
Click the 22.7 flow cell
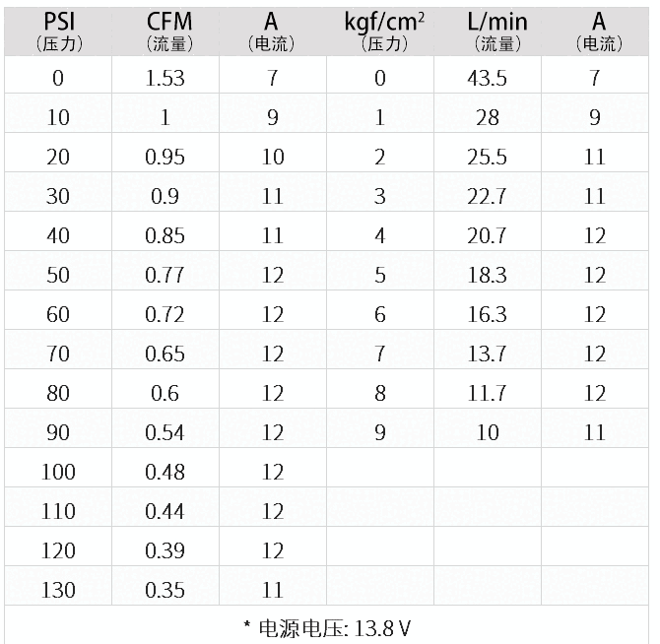[x=487, y=196]
